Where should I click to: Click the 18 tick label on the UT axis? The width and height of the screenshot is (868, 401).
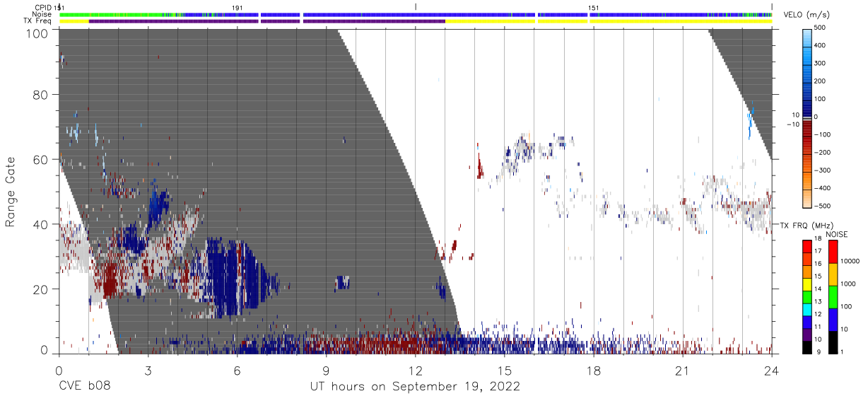click(593, 369)
